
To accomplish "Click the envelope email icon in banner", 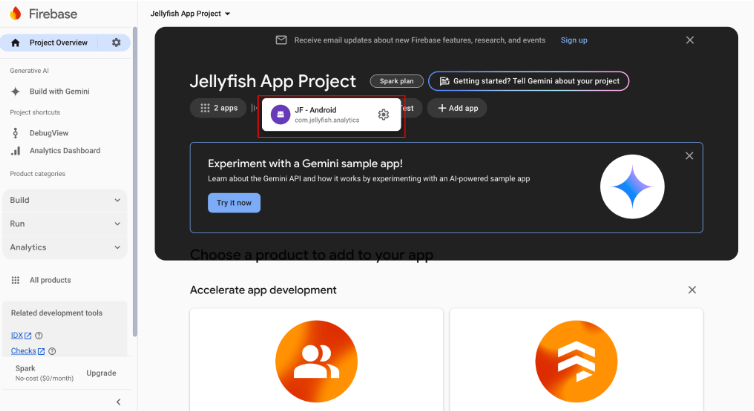I will (x=281, y=40).
